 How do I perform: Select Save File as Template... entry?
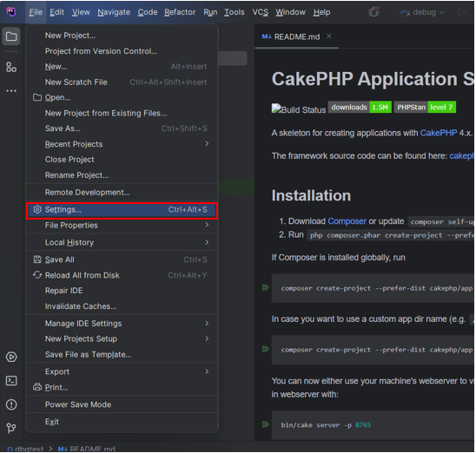point(122,354)
